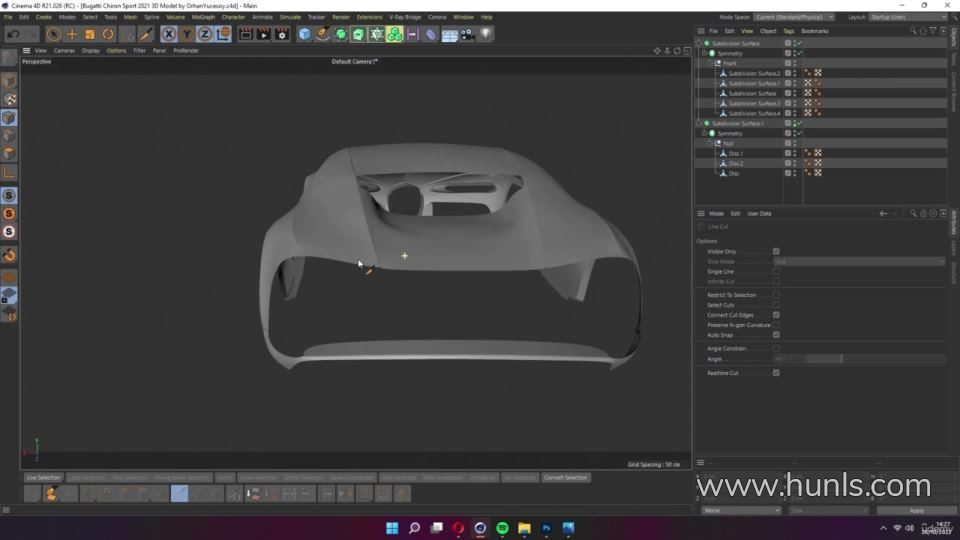Select Subdivision Surface.3 object row
Screen dimensions: 960x540
pos(820,103)
